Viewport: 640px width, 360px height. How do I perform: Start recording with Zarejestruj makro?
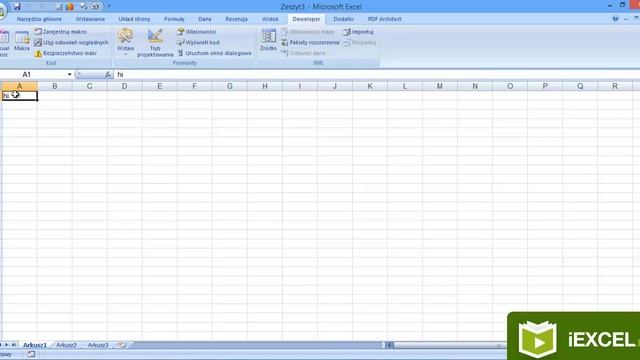coord(60,31)
